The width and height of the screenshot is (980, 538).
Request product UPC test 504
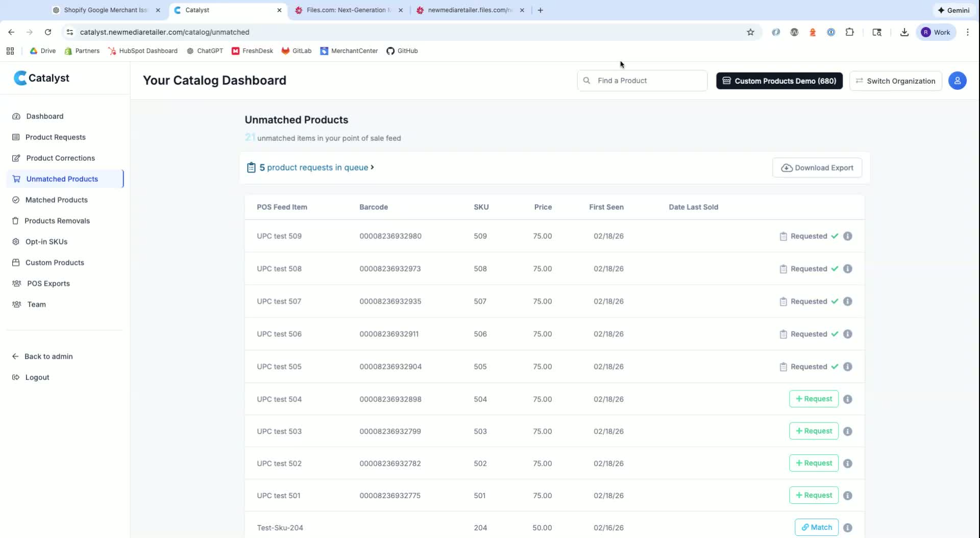point(814,399)
